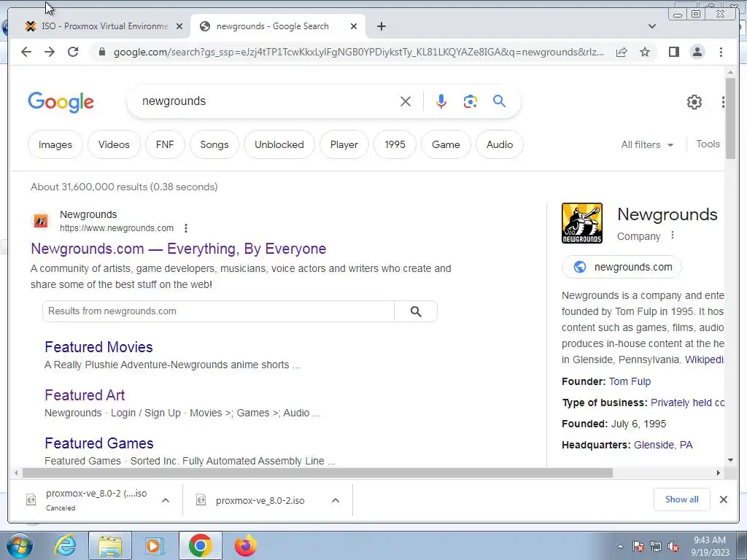Bookmark this page with the star icon
Screen dimensions: 747x560
645,52
